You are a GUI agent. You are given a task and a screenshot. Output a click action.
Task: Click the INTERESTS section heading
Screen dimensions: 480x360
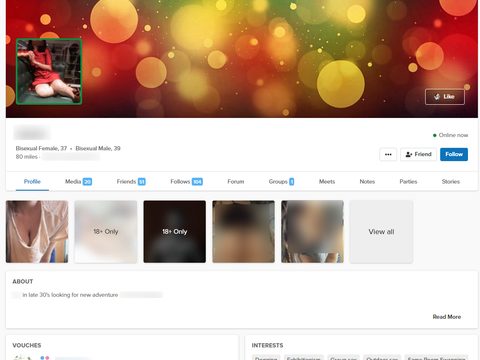click(267, 345)
